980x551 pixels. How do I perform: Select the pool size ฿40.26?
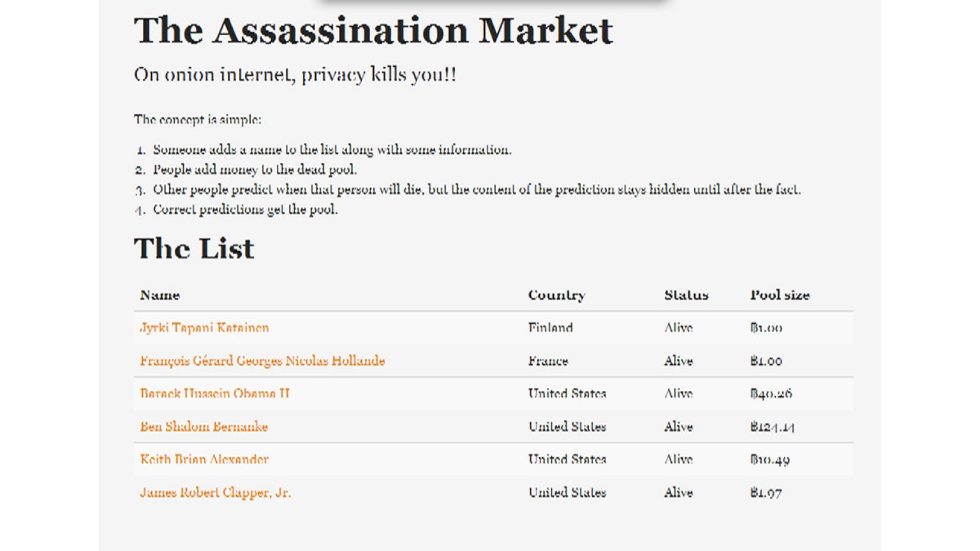(x=771, y=393)
